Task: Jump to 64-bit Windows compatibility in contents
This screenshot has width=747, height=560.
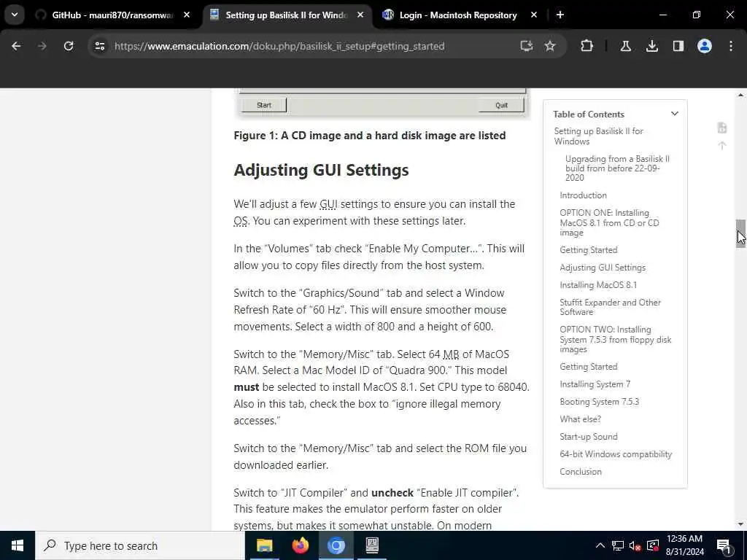Action: pyautogui.click(x=616, y=454)
